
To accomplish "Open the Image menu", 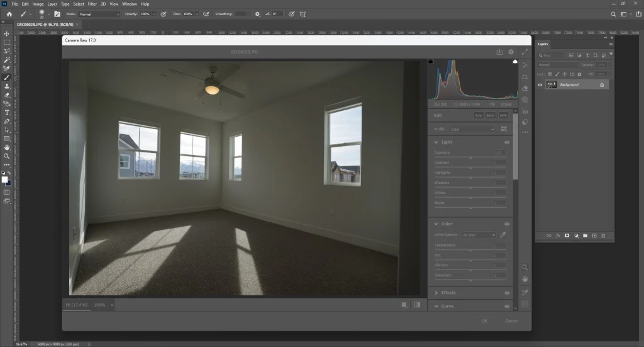I will [38, 4].
